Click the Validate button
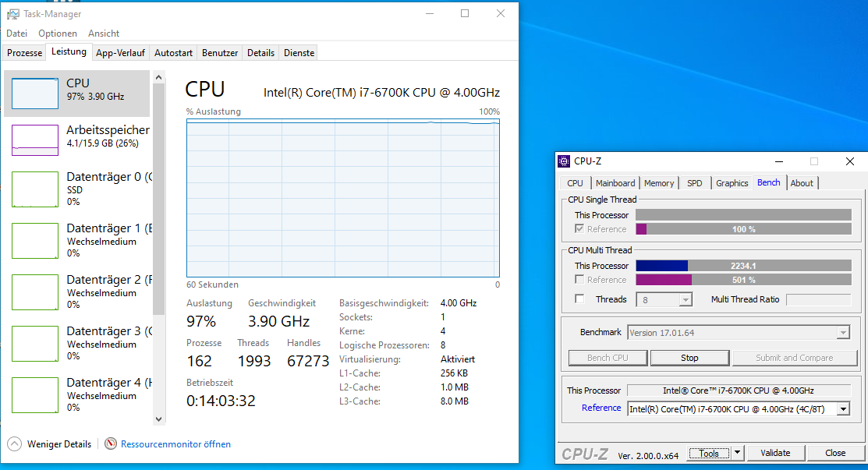Viewport: 868px width, 470px height. [775, 453]
